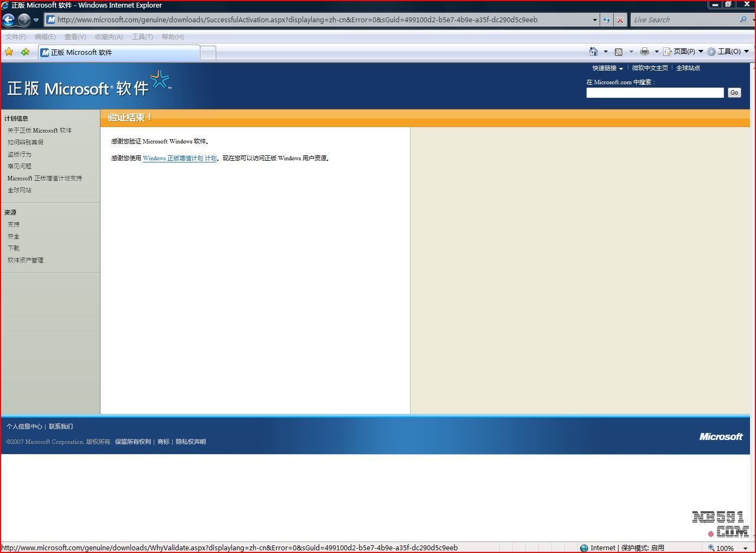756x553 pixels.
Task: Expand the 快速链接 dropdown
Action: pos(607,68)
